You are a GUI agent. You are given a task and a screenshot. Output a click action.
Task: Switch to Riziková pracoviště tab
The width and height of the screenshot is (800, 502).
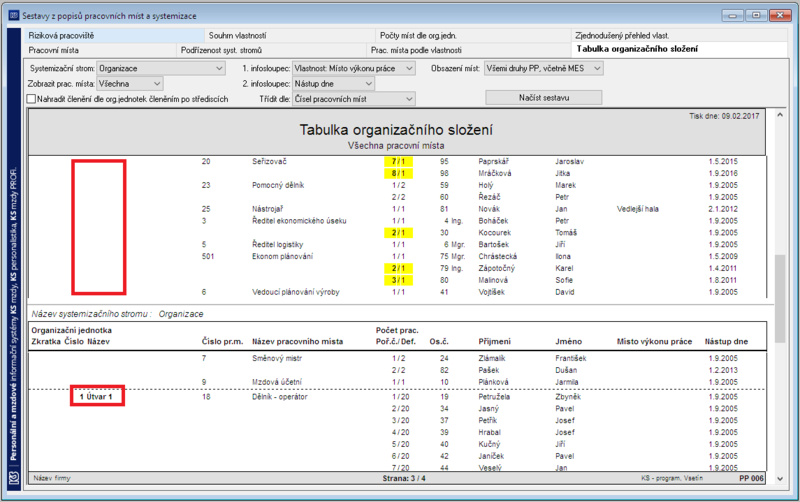[114, 36]
